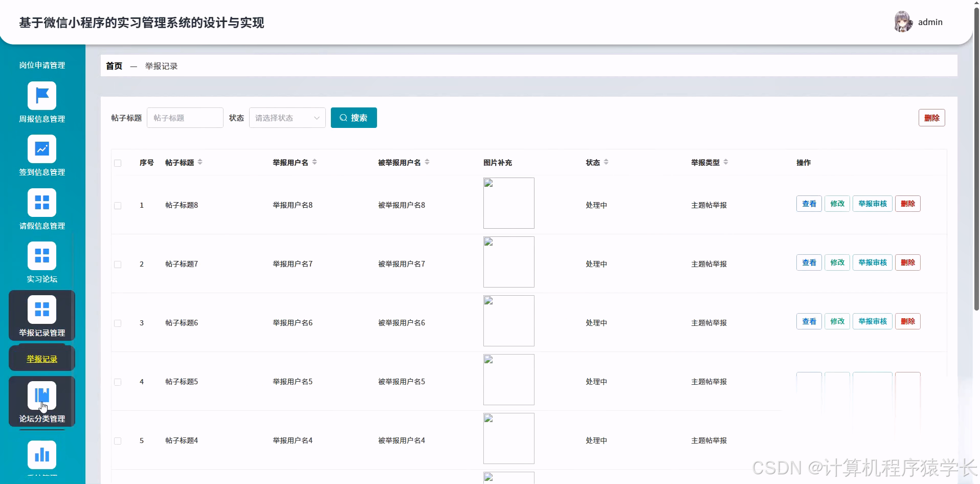Open 签到信息管理 via its chart icon
Screen dimensions: 980x484
[42, 149]
